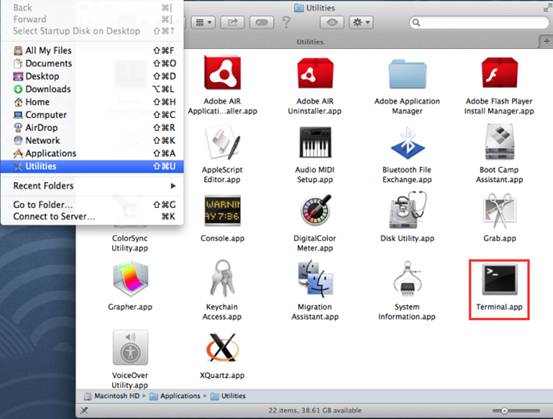Select Adobe Flash Player Install Manager.app

499,73
